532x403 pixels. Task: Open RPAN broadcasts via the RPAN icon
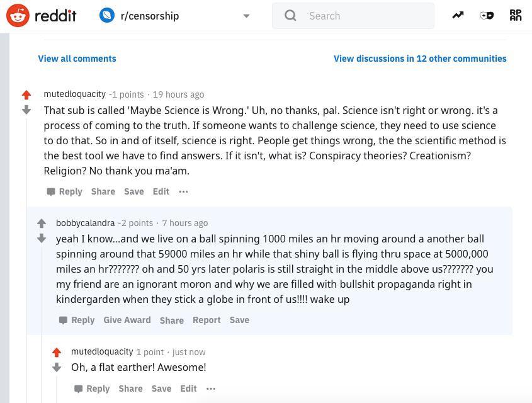[x=516, y=16]
